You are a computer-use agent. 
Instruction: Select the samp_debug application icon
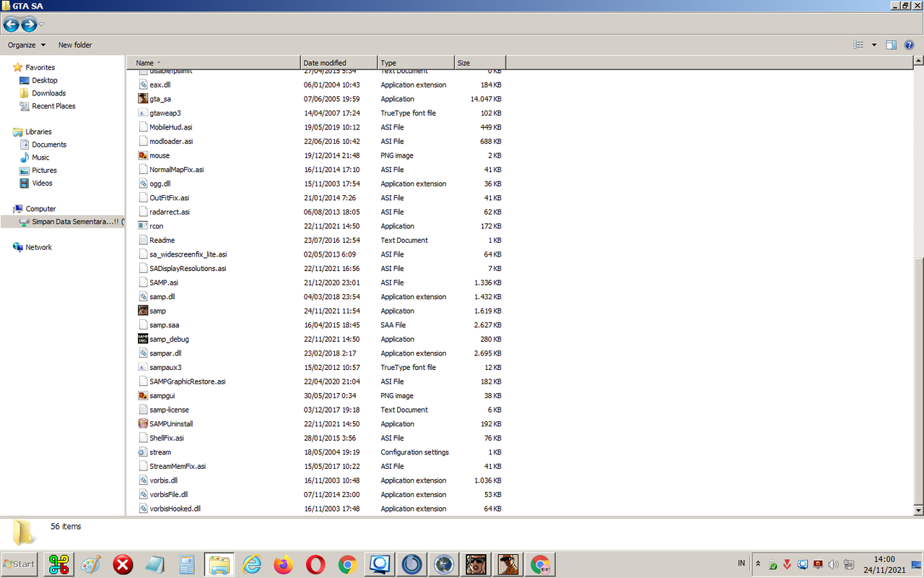pyautogui.click(x=143, y=339)
